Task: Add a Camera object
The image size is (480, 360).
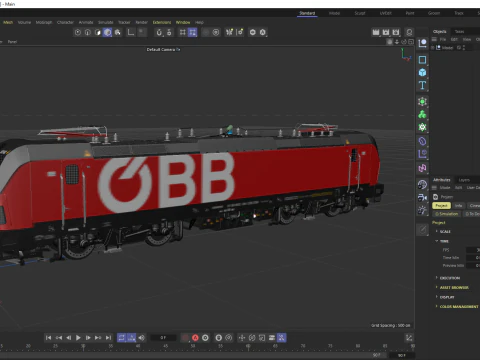Action: 422,198
